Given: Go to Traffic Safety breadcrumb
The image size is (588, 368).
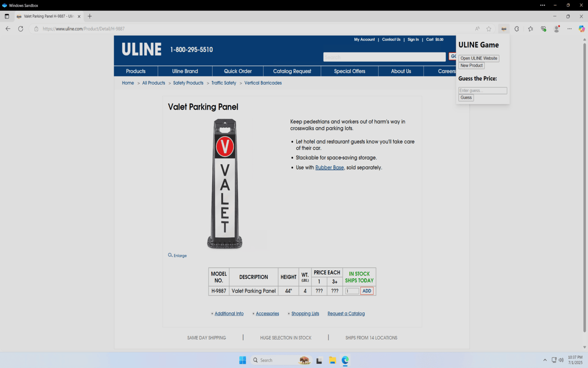Looking at the screenshot, I should tap(224, 83).
